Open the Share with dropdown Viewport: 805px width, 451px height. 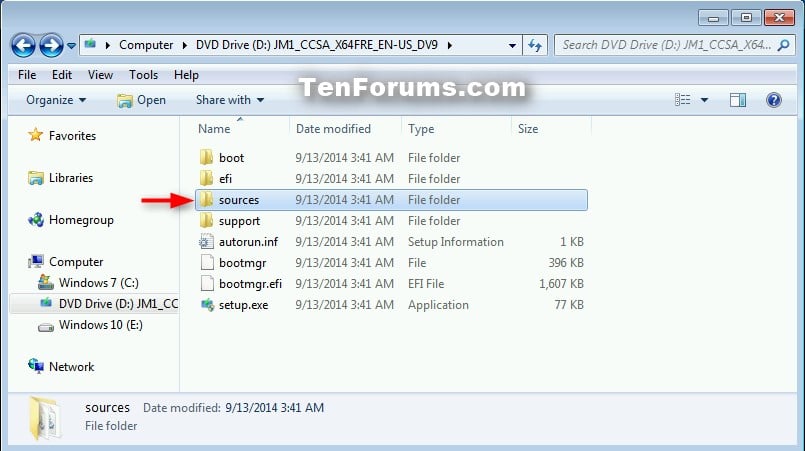230,100
